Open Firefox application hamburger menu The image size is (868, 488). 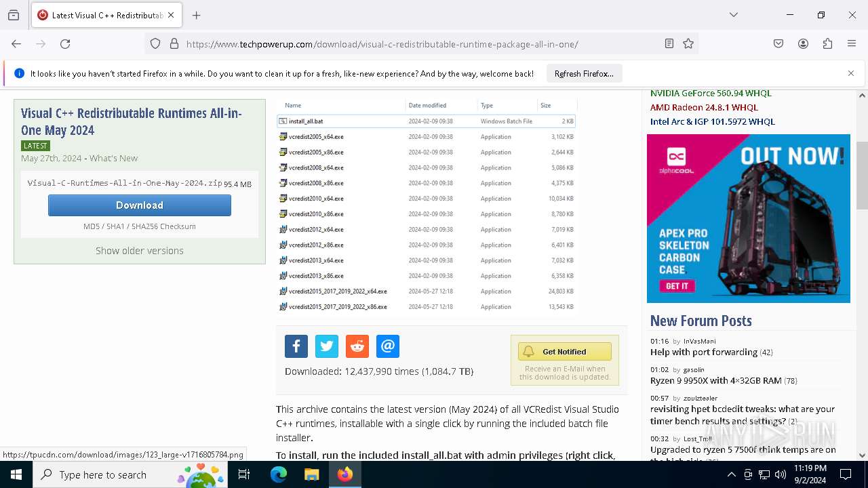click(x=852, y=44)
